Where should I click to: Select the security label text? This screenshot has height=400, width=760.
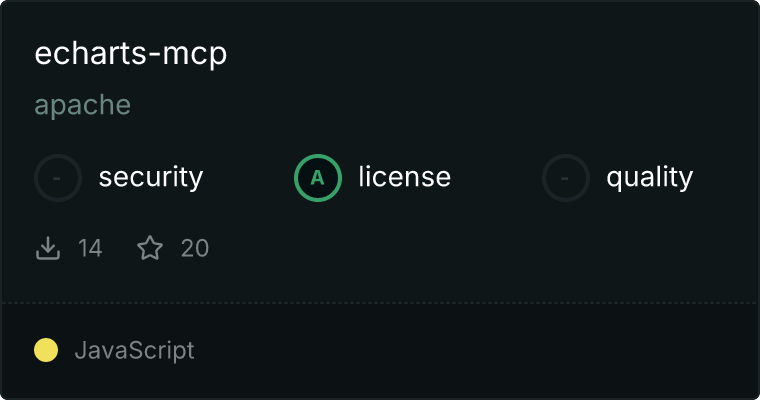point(151,177)
